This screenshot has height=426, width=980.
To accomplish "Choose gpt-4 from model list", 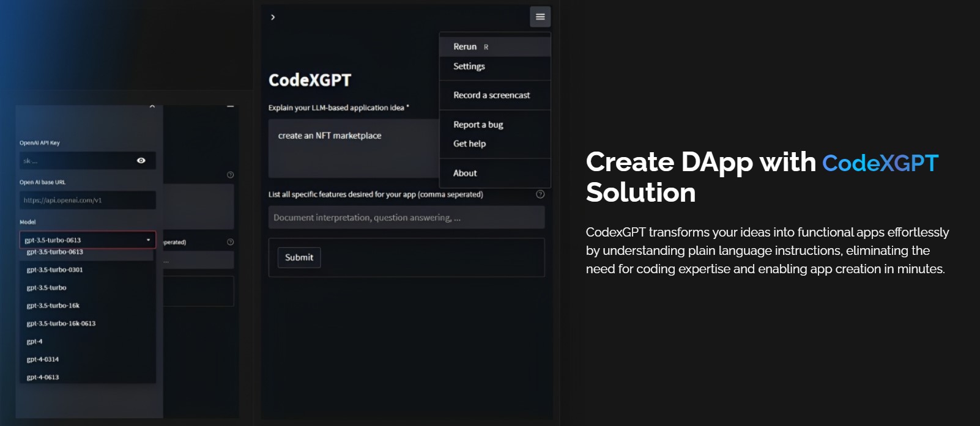I will click(35, 342).
